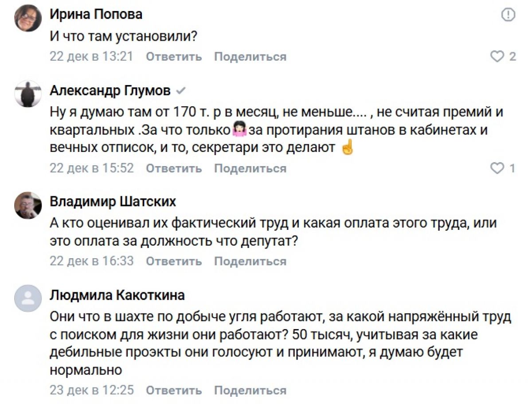Open Александр Глумов's profile name link
Viewport: 532px width, 407px height.
110,91
